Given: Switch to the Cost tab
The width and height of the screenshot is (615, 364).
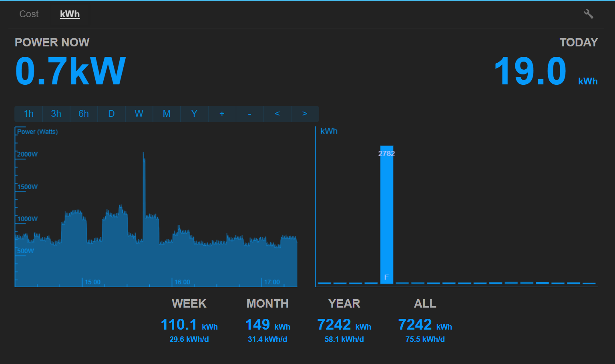Looking at the screenshot, I should click(x=29, y=14).
